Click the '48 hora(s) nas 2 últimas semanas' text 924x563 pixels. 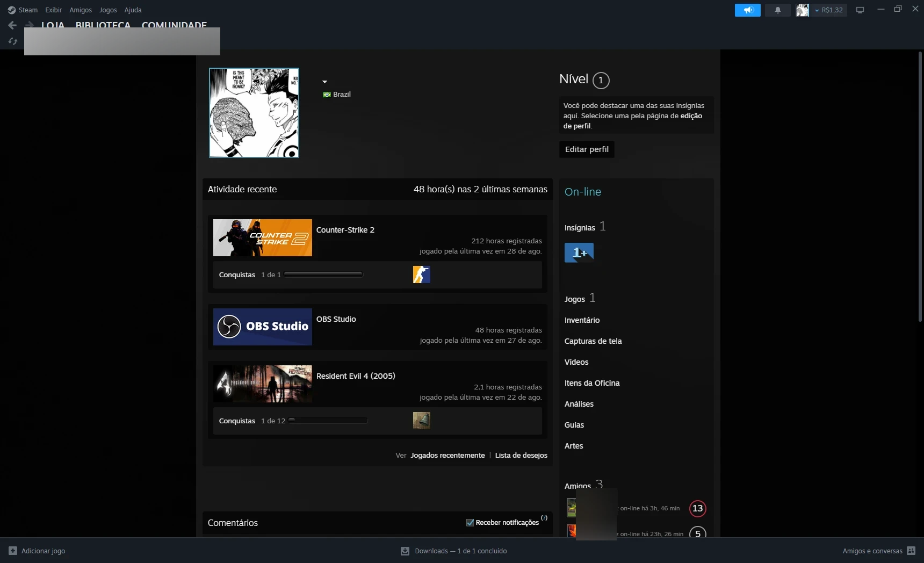[480, 189]
